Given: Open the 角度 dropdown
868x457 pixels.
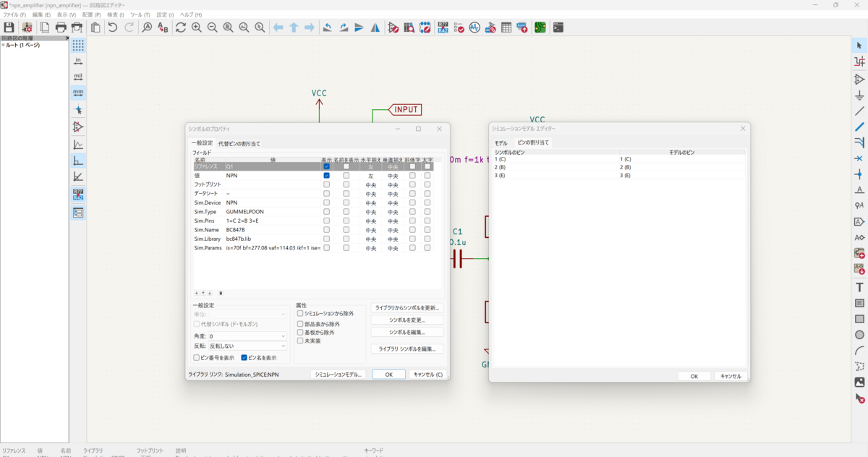Looking at the screenshot, I should point(247,336).
